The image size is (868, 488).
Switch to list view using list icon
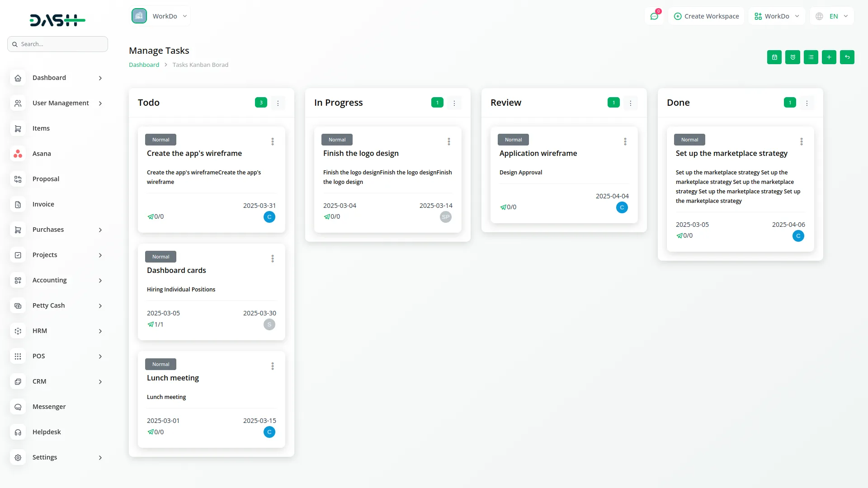811,57
